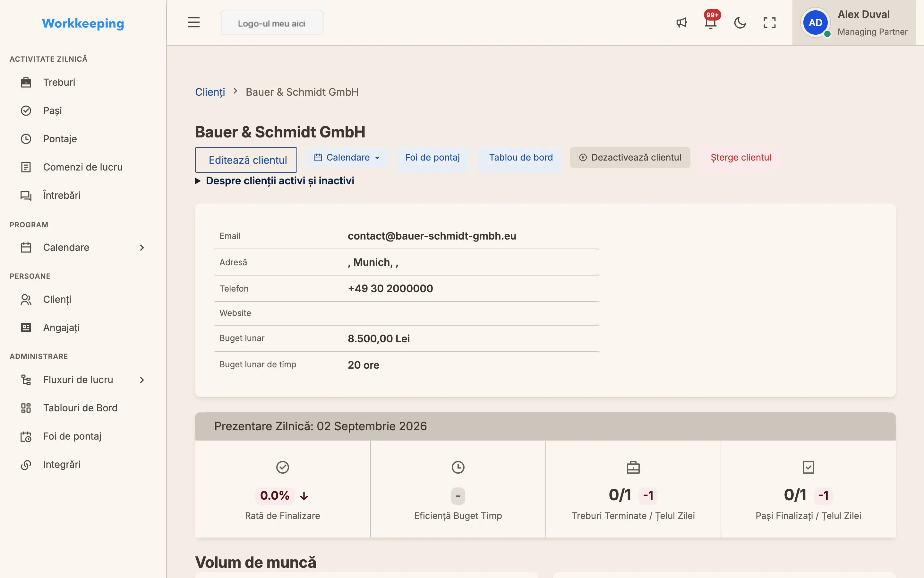Click the 0.0% Rată de Finalizare value
Viewport: 924px width, 578px height.
point(275,495)
